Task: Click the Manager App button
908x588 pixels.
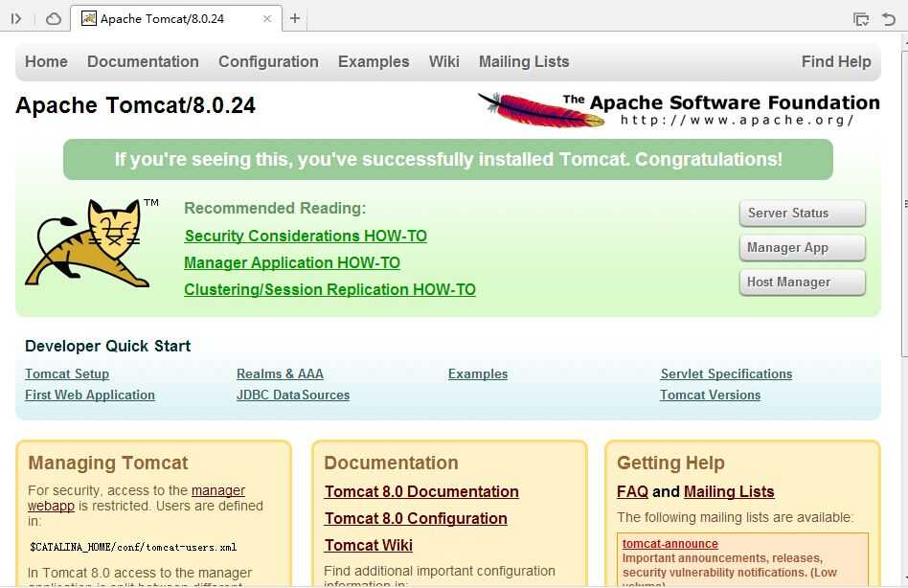Action: [x=803, y=248]
